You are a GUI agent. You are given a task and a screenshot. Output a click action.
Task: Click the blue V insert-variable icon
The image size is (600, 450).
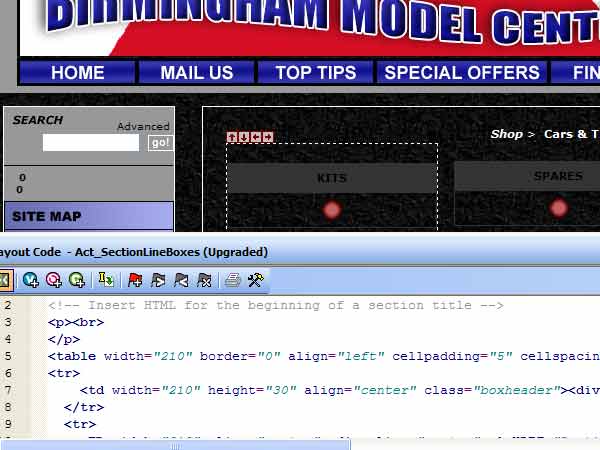31,280
